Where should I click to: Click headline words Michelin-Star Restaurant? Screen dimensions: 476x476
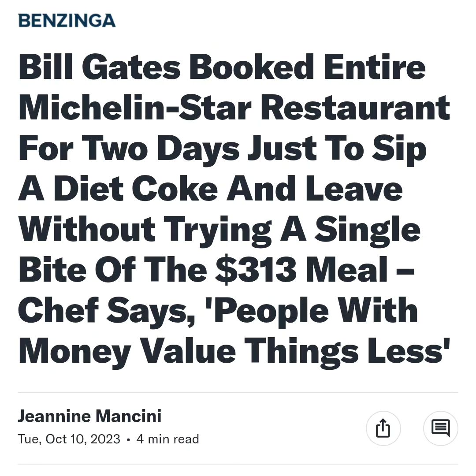[x=234, y=108]
